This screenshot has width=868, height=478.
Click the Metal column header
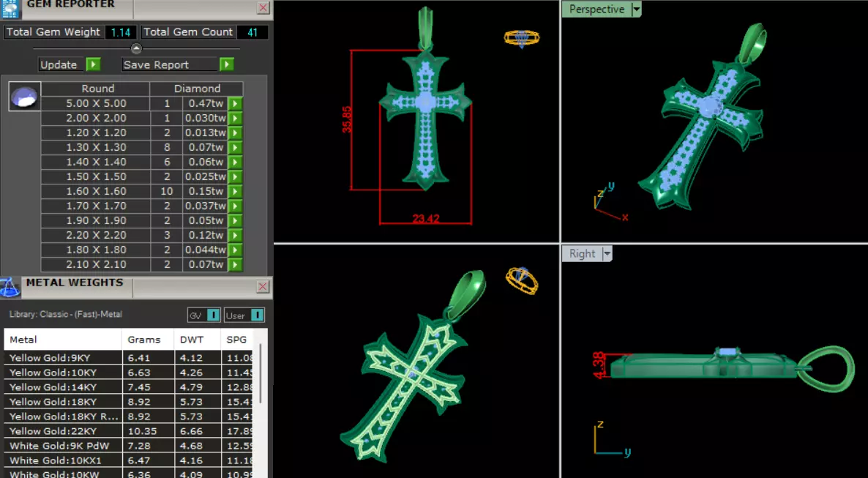point(62,340)
